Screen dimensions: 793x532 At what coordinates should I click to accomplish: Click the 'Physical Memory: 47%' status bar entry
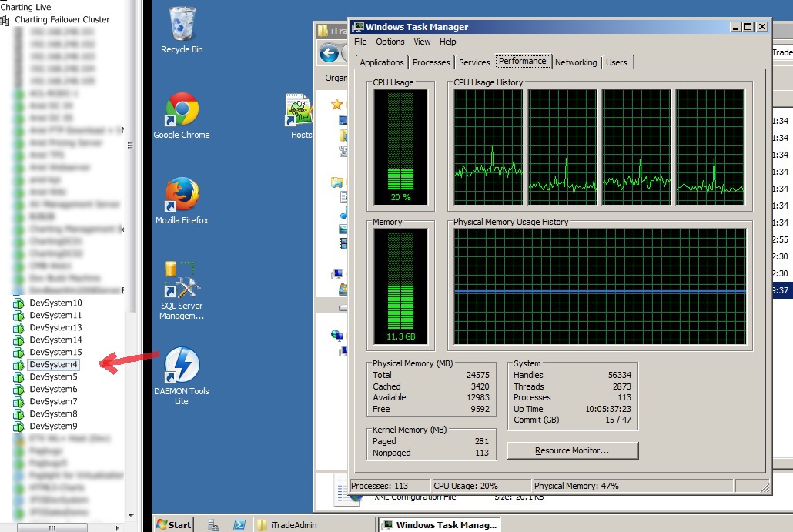point(633,486)
